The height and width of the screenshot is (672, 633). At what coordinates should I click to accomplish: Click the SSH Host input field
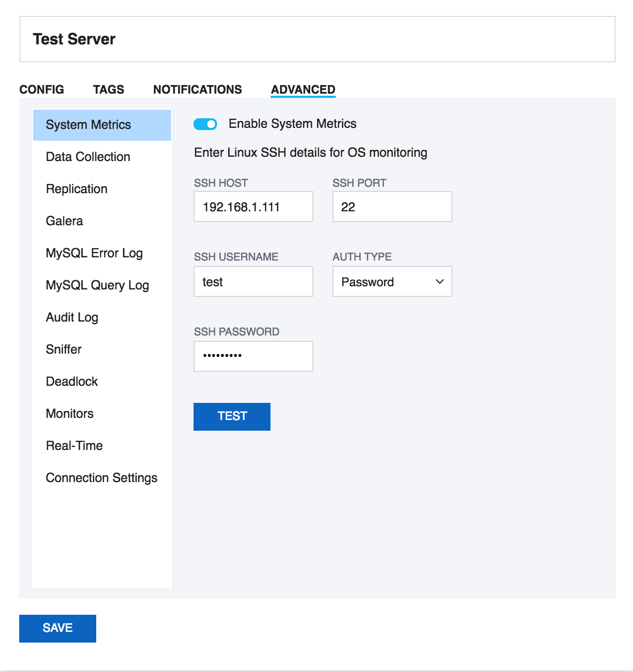point(253,207)
